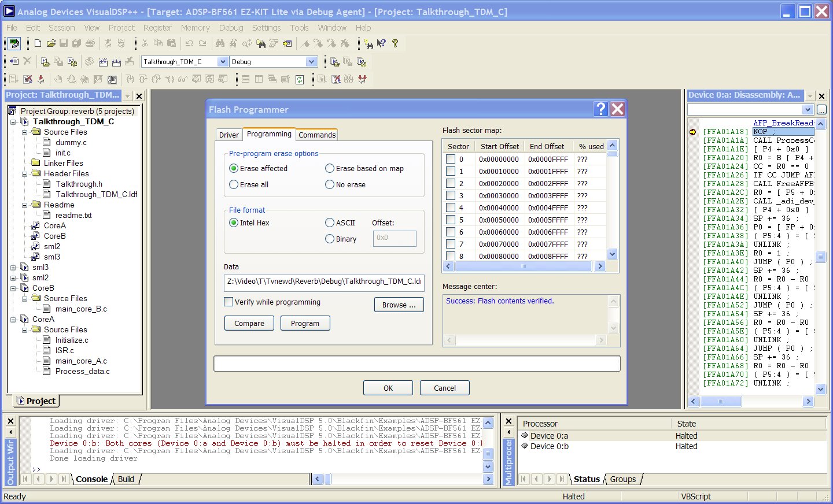
Task: Click the Load program icon on debug toolbar
Action: click(41, 79)
